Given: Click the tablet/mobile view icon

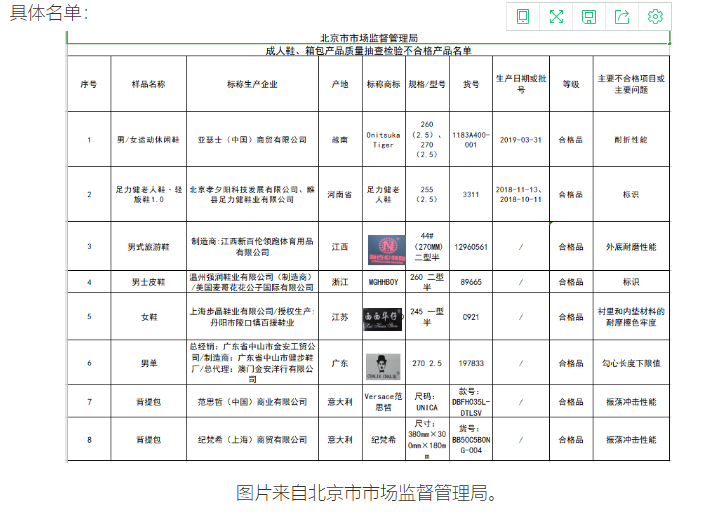Looking at the screenshot, I should click(523, 16).
